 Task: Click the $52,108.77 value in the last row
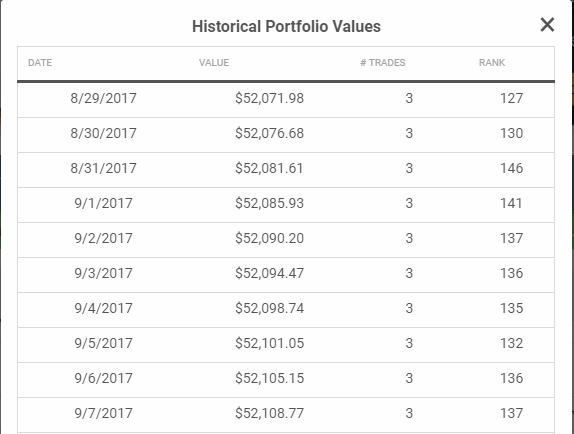pyautogui.click(x=269, y=413)
